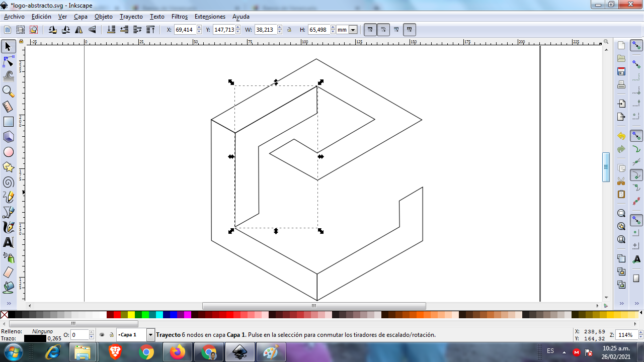Viewport: 644px width, 362px height.
Task: Rotate selection 90 degrees counter-clockwise
Action: [53, 30]
